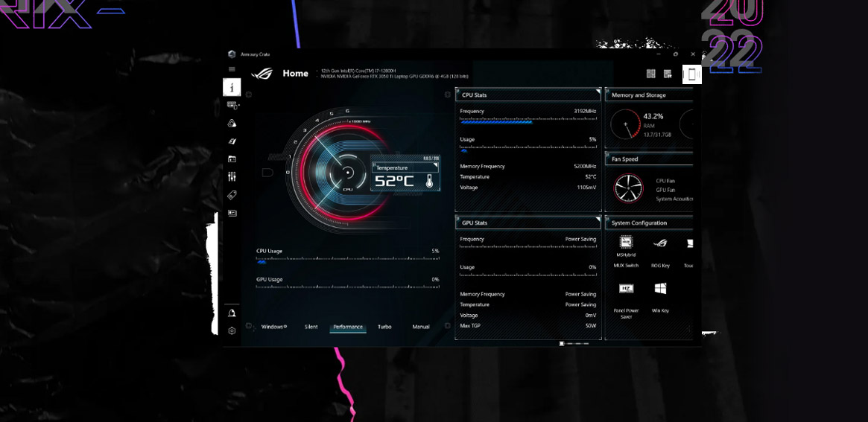Click the CPU Usage bar under gauge
Viewport: 868px width, 422px height.
pos(348,261)
